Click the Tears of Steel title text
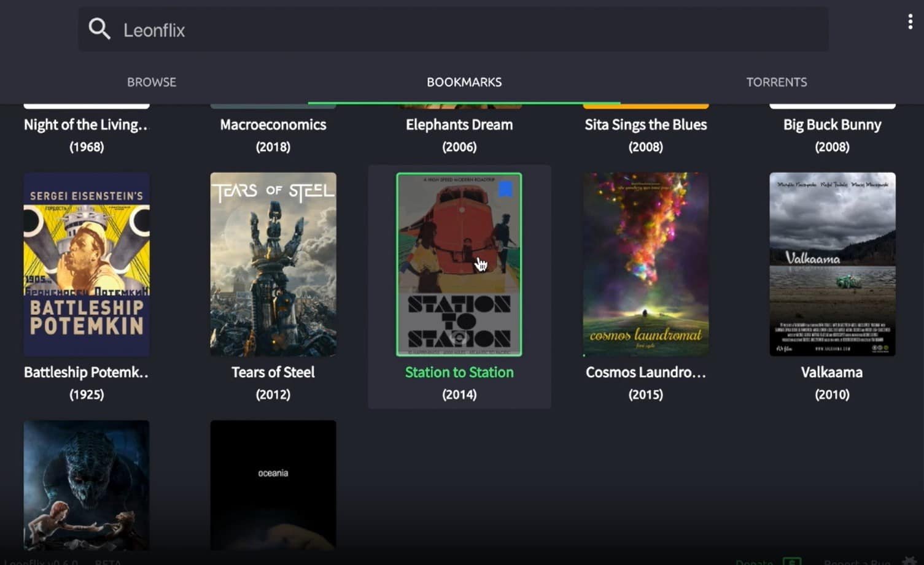 point(273,372)
